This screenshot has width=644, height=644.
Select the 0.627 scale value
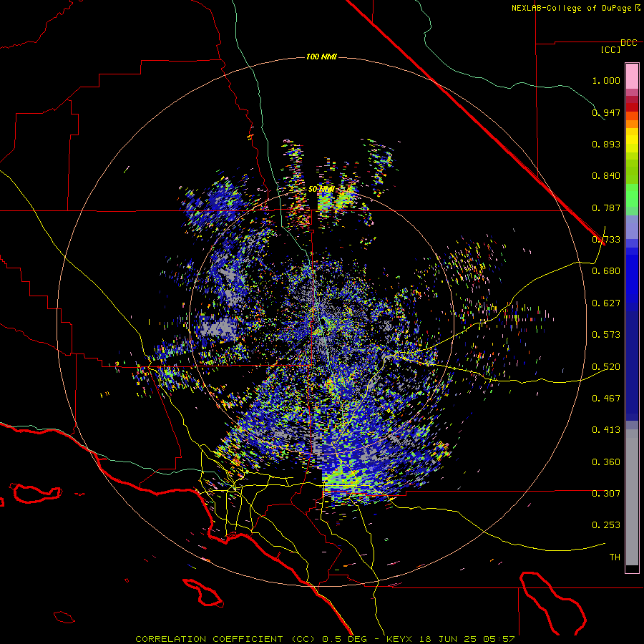[x=606, y=303]
